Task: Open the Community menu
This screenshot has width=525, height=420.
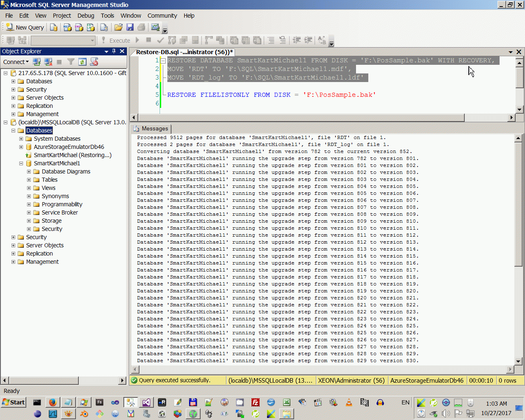Action: (x=162, y=16)
